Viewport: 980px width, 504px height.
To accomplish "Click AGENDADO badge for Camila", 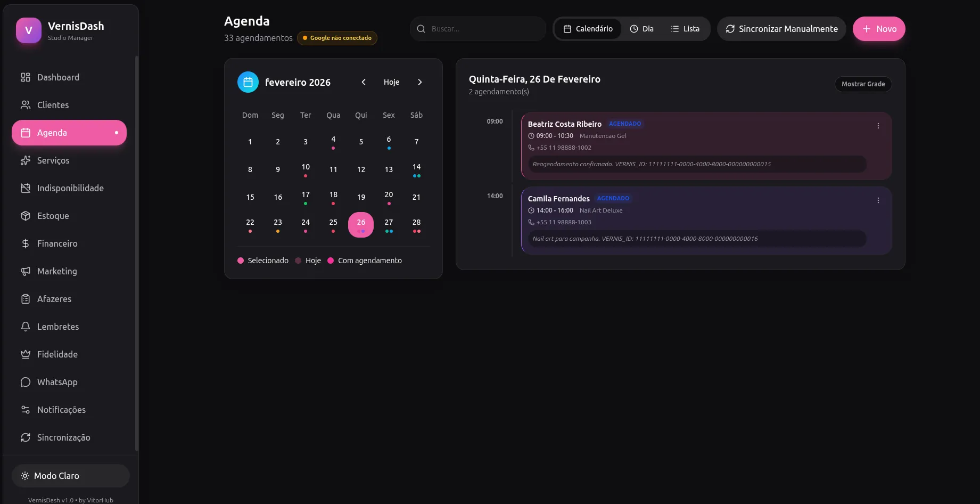I will pyautogui.click(x=613, y=198).
